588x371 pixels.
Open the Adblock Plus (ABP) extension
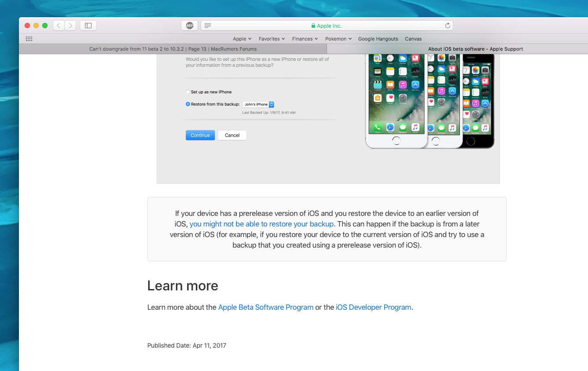pos(189,26)
